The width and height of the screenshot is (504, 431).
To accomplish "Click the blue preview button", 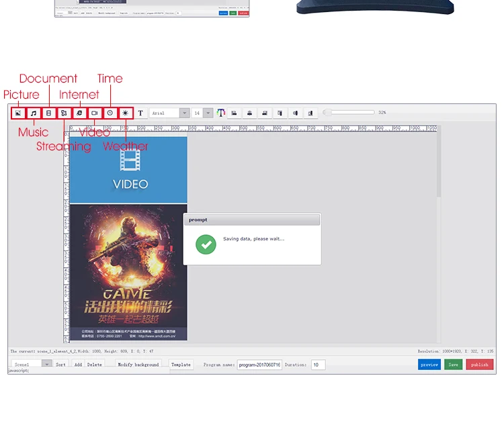I will click(429, 365).
